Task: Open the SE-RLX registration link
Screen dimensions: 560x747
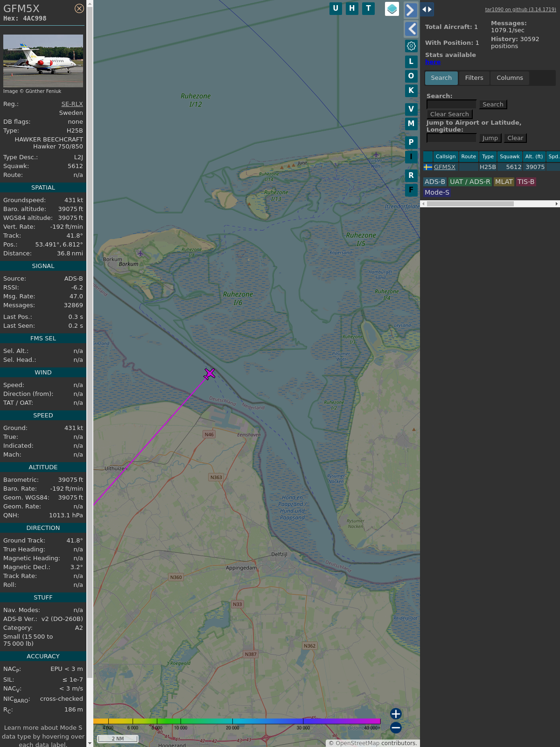Action: pyautogui.click(x=72, y=104)
